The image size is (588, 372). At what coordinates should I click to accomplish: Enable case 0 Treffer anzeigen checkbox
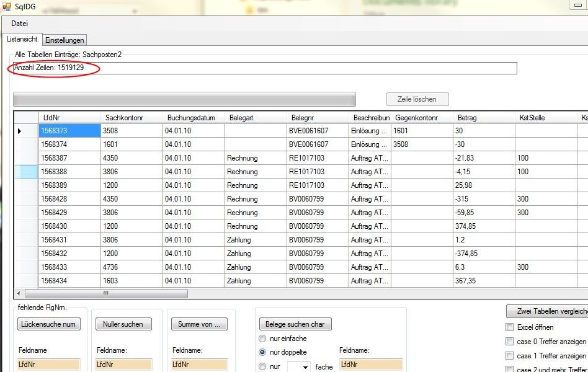click(510, 342)
